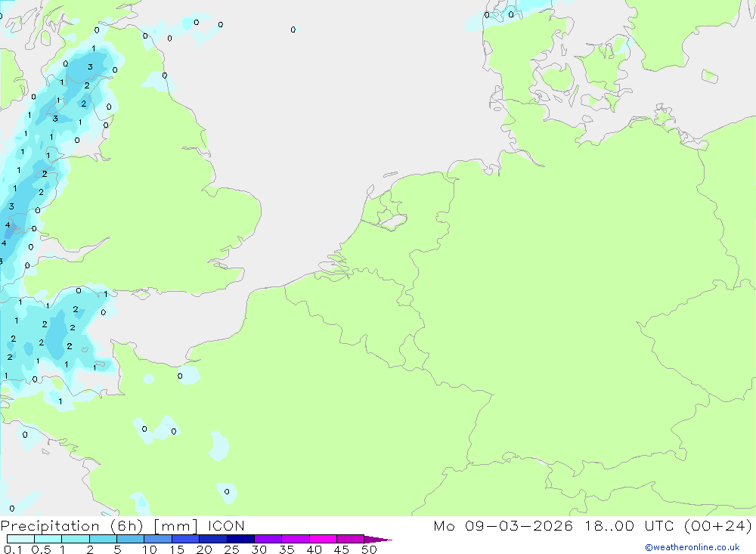Click the '0.1' legend scale label

point(13,549)
